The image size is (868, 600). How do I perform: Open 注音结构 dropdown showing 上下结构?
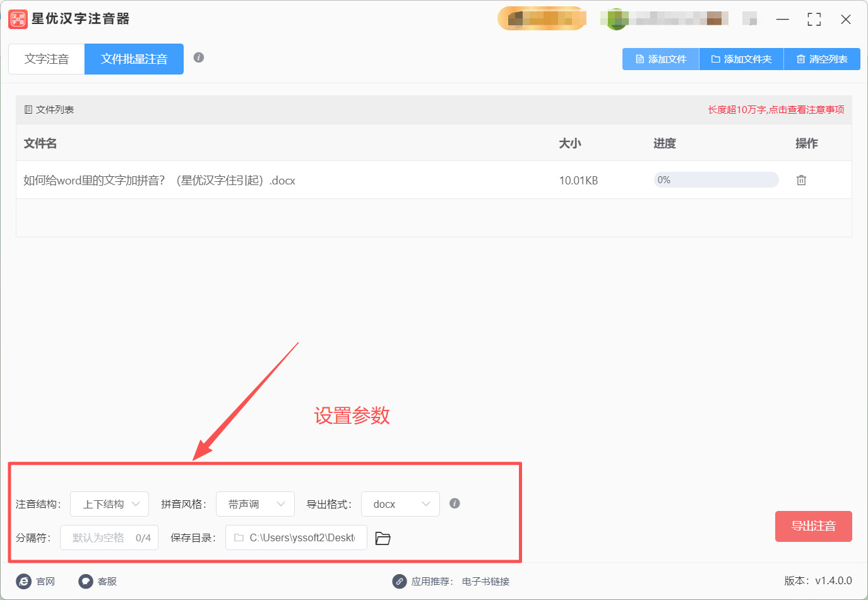pos(109,504)
